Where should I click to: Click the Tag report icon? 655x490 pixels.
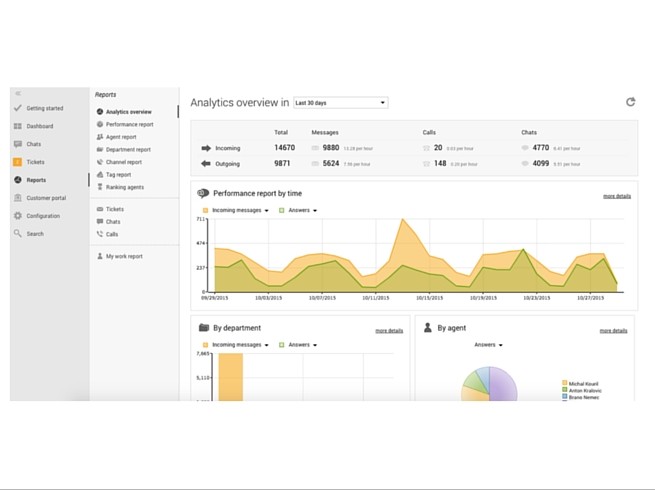[100, 174]
